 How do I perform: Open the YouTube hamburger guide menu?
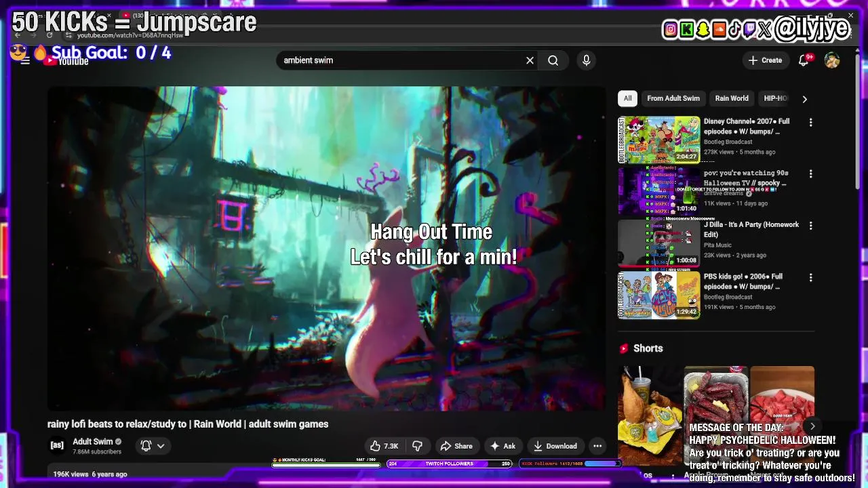coord(25,60)
